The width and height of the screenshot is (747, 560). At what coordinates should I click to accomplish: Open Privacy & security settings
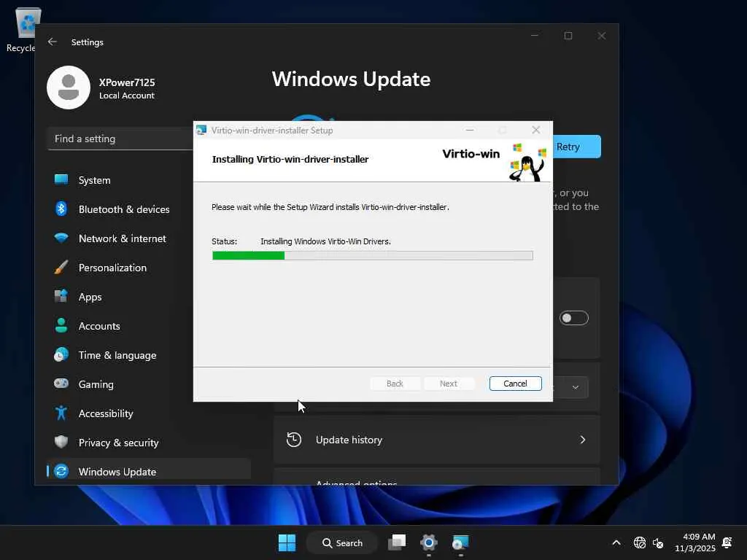tap(149, 443)
